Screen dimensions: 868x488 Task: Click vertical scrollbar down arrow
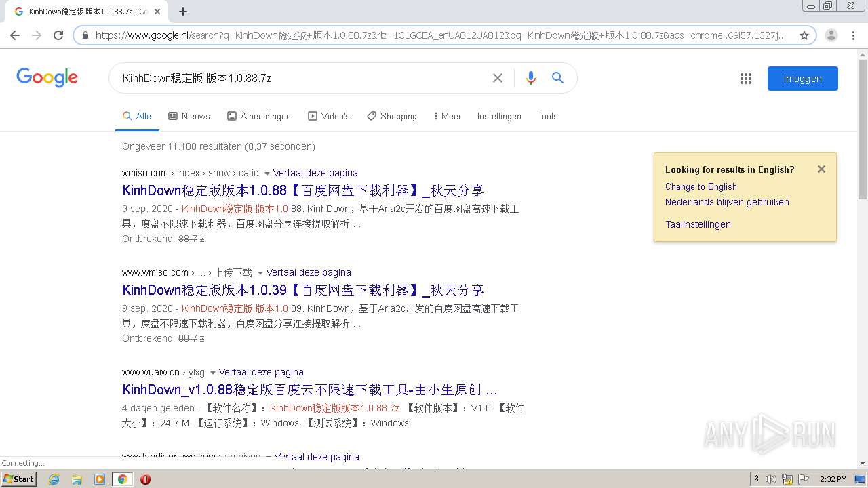pos(862,463)
